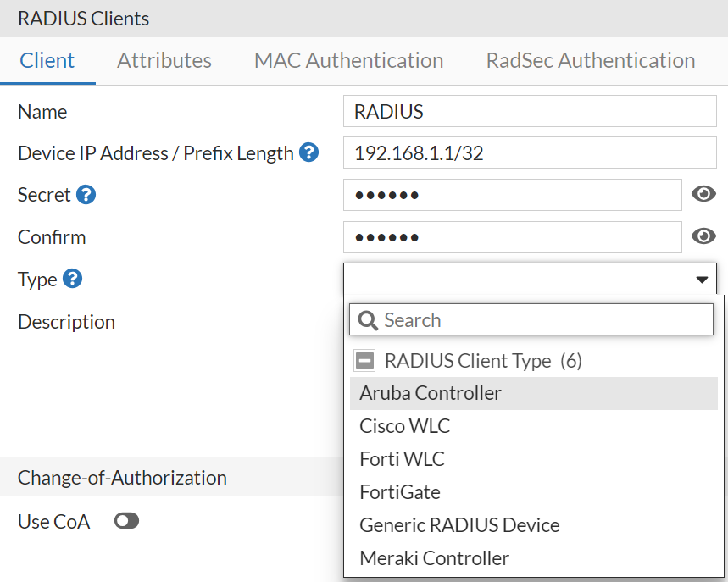Go to the RadSec Authentication tab
This screenshot has height=582, width=728.
(x=589, y=60)
